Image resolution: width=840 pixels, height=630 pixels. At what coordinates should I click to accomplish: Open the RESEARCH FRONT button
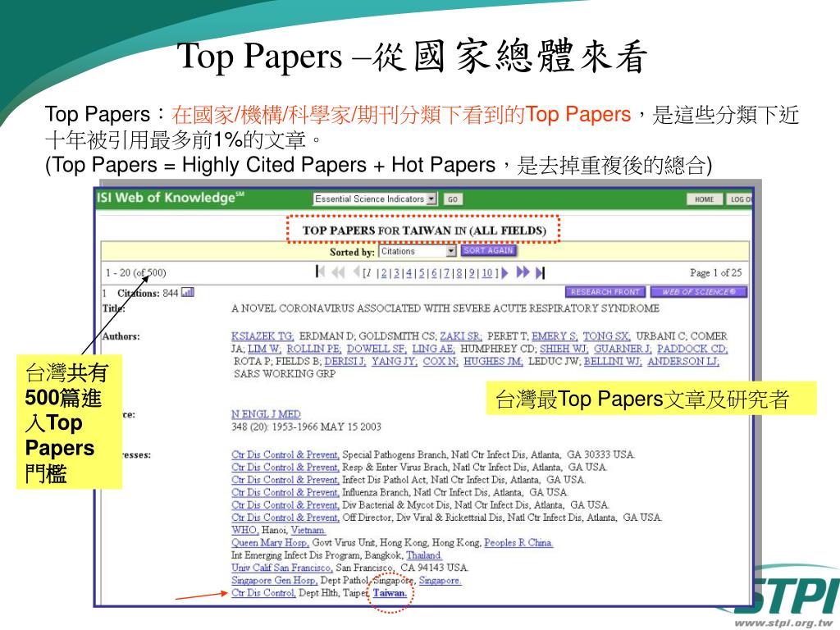click(605, 292)
